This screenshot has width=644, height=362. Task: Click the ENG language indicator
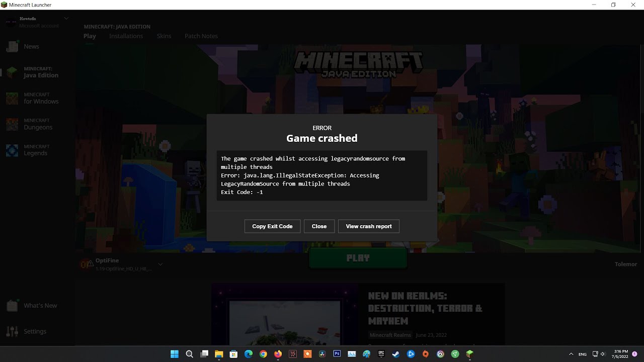click(x=583, y=354)
